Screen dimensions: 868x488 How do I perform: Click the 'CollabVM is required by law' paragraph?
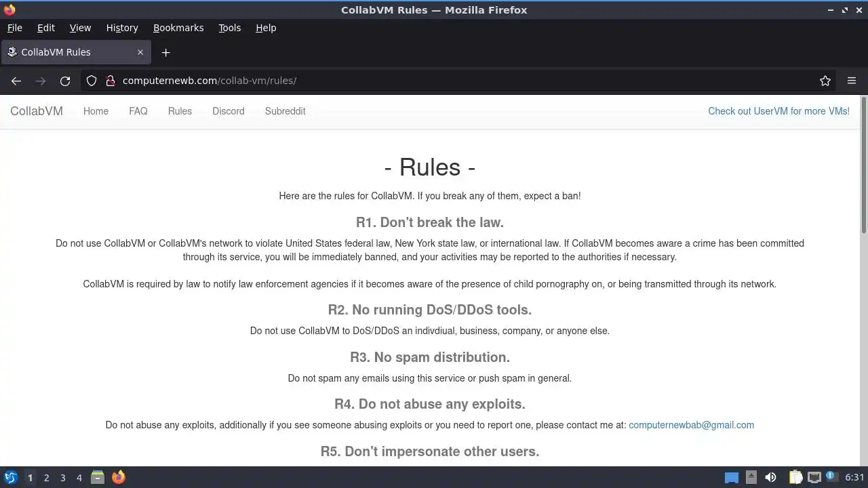tap(430, 284)
